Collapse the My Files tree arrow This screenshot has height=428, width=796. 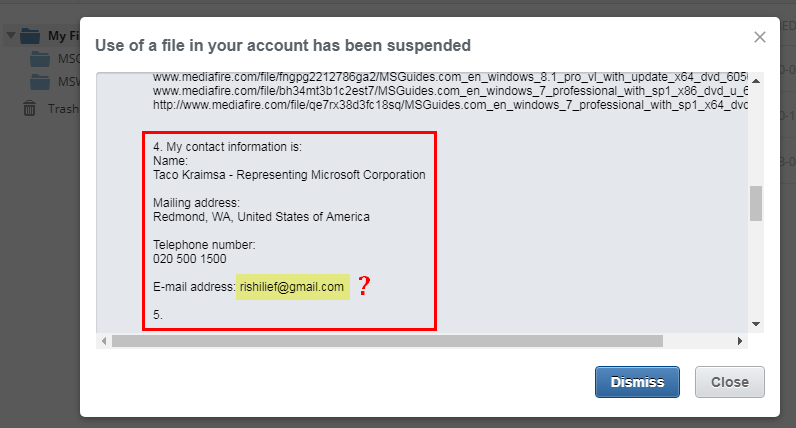pos(11,36)
